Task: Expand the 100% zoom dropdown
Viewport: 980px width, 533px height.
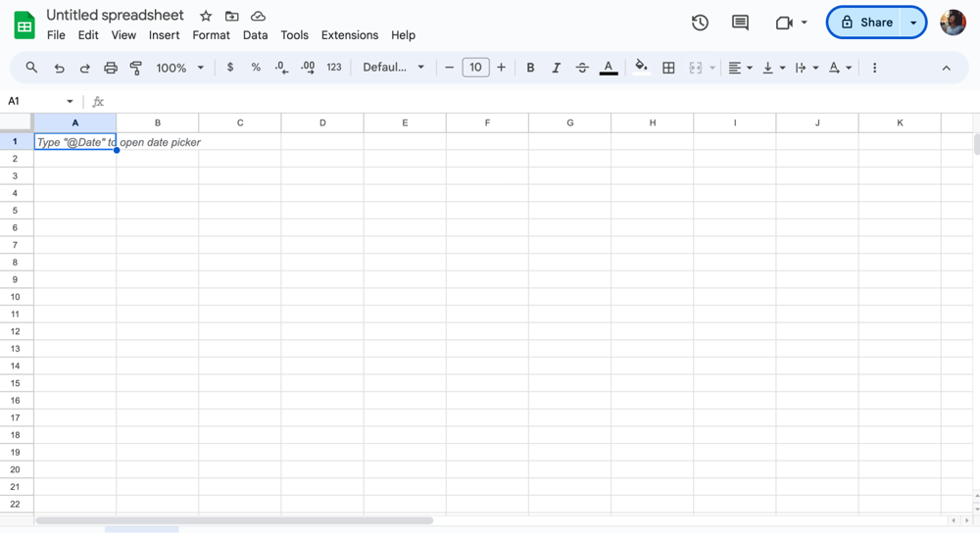Action: click(x=180, y=68)
